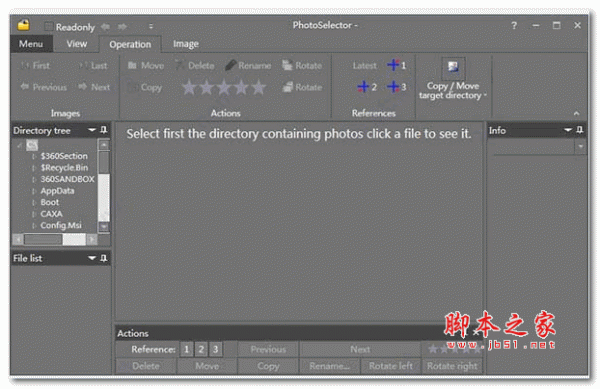Click the PhotoSelector app icon in title bar

(x=23, y=25)
